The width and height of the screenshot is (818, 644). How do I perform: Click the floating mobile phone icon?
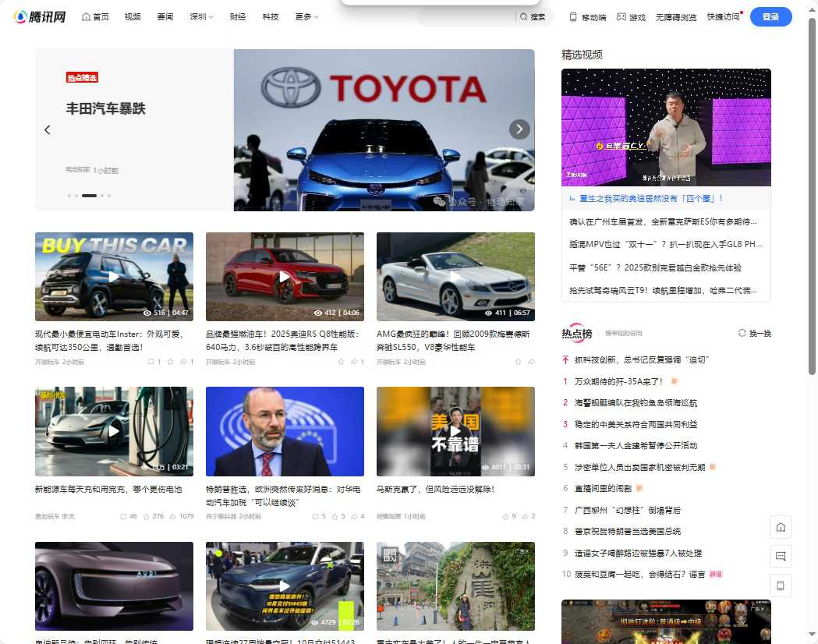[x=781, y=585]
